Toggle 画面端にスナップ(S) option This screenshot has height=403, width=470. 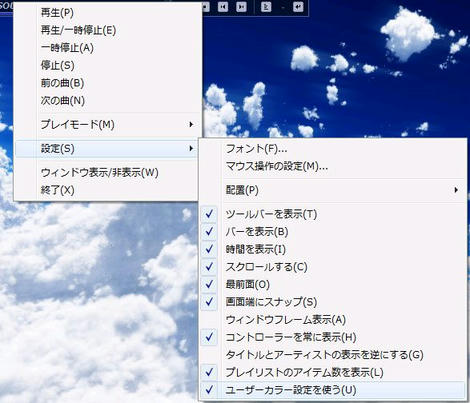click(x=333, y=302)
